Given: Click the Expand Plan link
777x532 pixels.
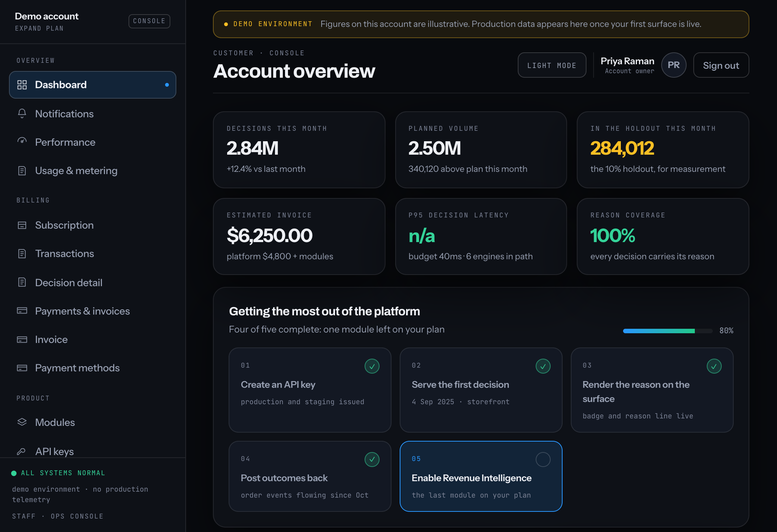Looking at the screenshot, I should click(x=39, y=28).
